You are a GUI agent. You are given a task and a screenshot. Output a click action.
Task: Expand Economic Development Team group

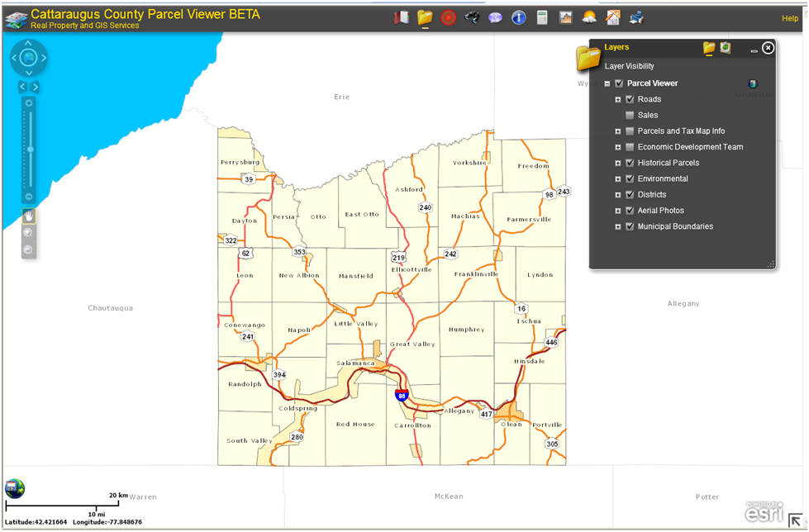click(x=617, y=147)
